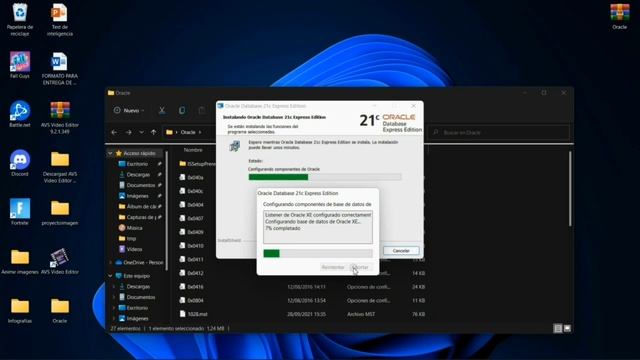Click the installer's main green progress bar
Image resolution: width=640 pixels, height=360 pixels.
coord(325,177)
